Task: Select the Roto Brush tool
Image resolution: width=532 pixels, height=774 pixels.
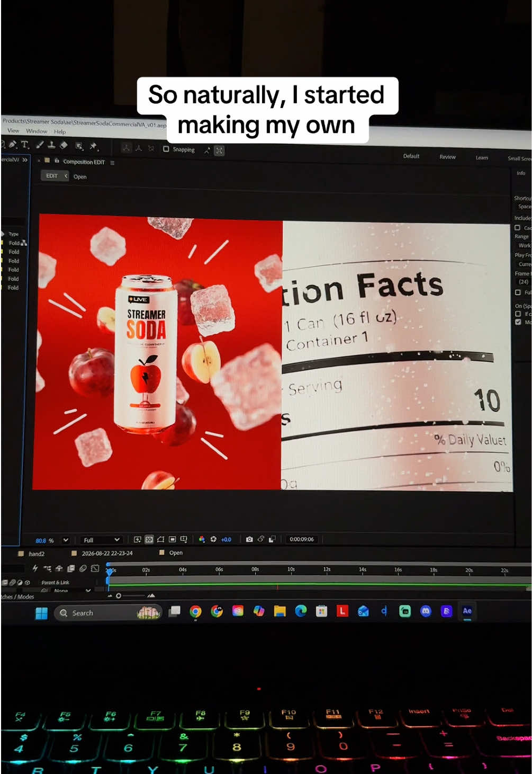Action: pos(79,146)
